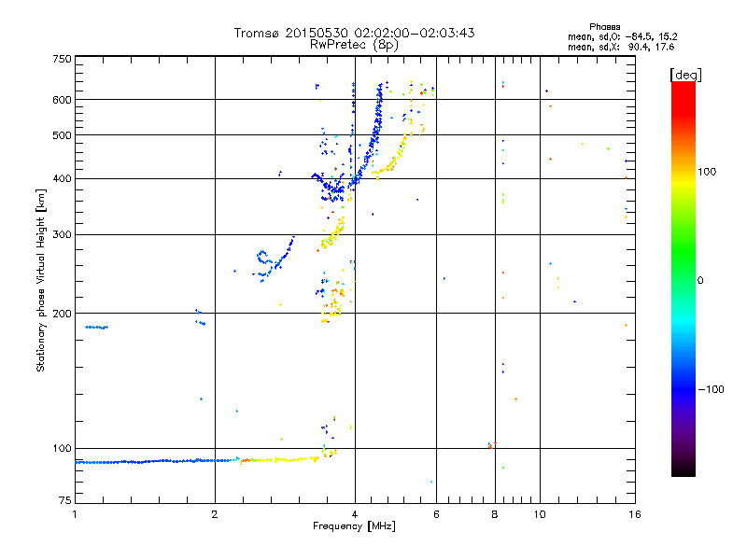Click the colorbar tick label '-100'

tap(711, 389)
